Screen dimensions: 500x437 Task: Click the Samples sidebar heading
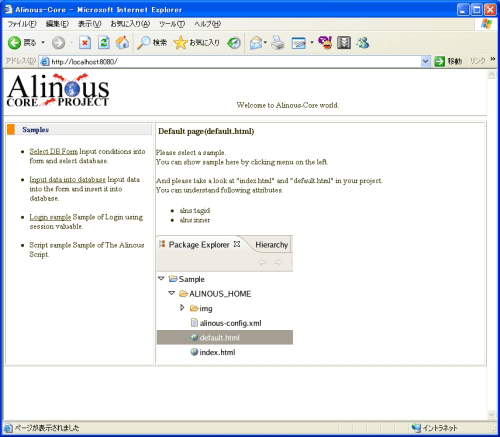[x=35, y=130]
